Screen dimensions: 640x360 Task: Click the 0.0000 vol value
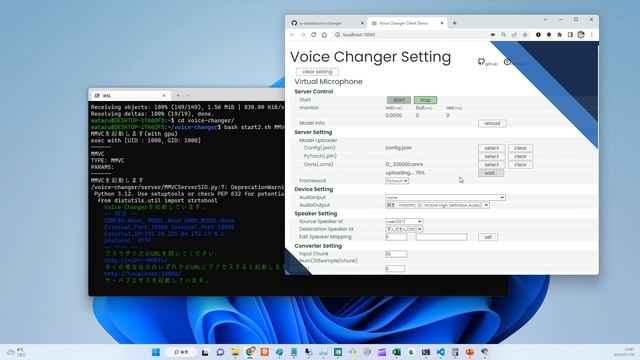click(393, 116)
